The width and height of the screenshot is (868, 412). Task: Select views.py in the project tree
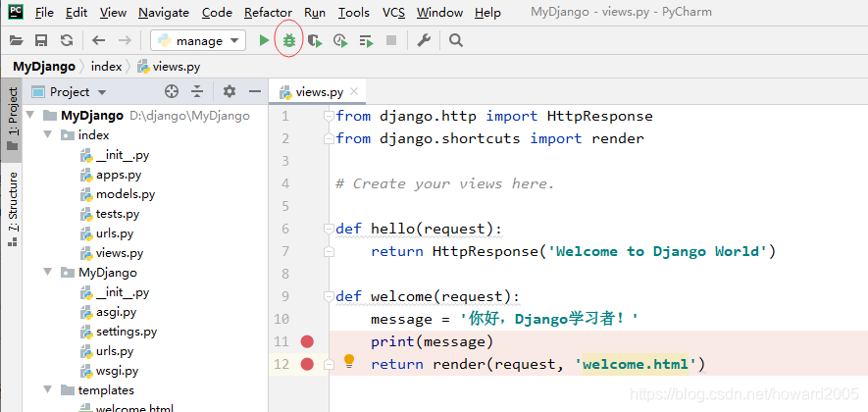pyautogui.click(x=120, y=253)
